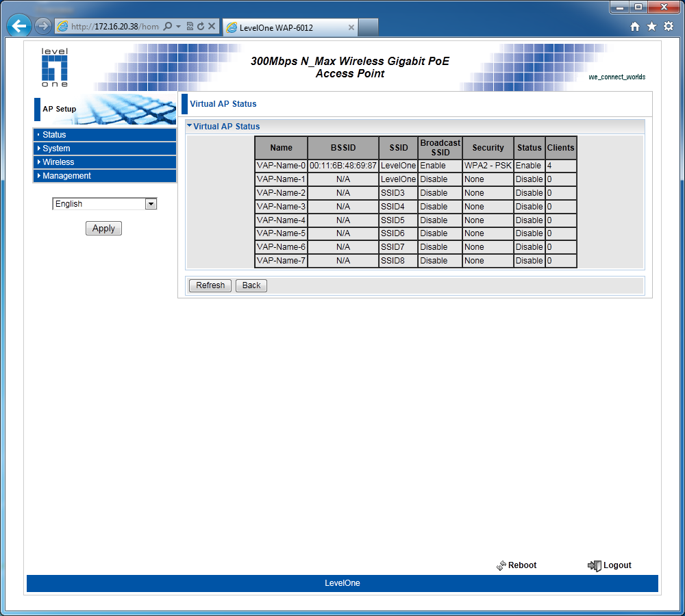Go back with the browser back arrow
685x616 pixels.
18,26
